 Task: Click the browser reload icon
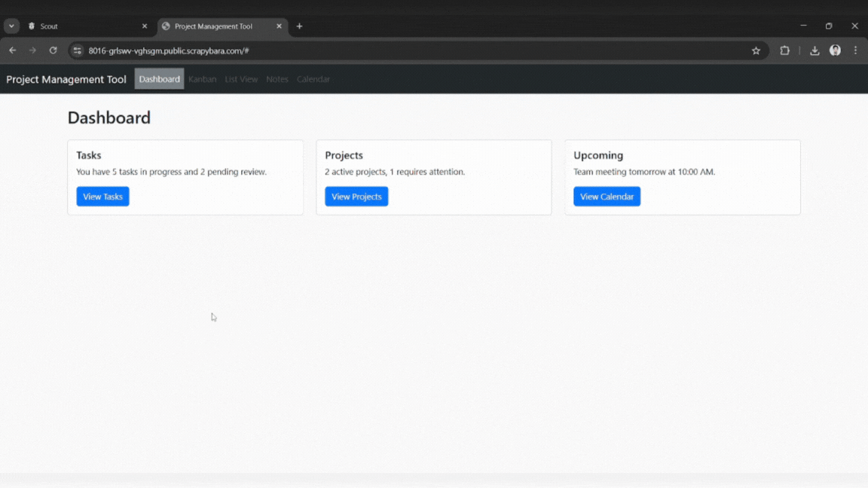(53, 50)
